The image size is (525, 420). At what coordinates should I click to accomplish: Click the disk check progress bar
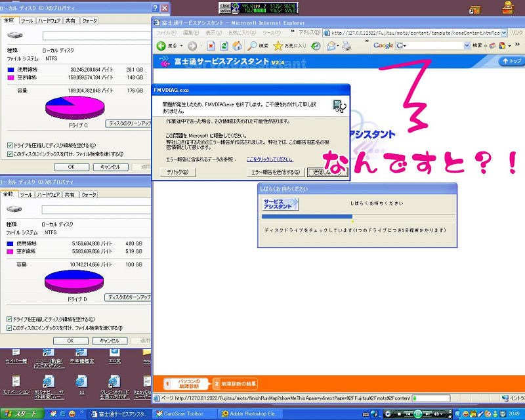click(x=358, y=217)
